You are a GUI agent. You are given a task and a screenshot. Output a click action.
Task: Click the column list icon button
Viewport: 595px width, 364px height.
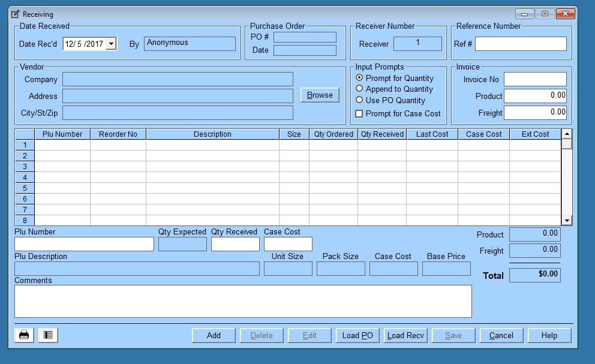pyautogui.click(x=48, y=335)
